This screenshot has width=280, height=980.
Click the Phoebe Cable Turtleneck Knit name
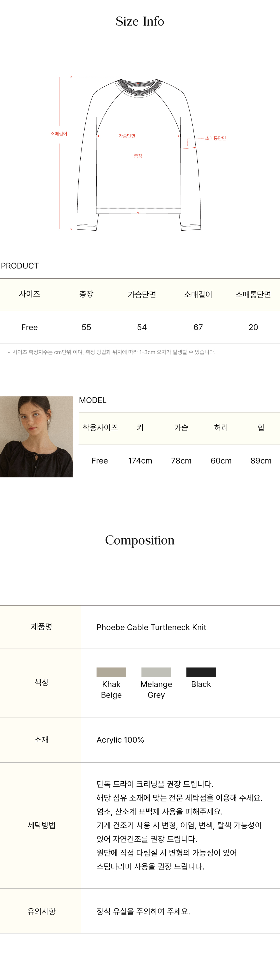pyautogui.click(x=151, y=627)
